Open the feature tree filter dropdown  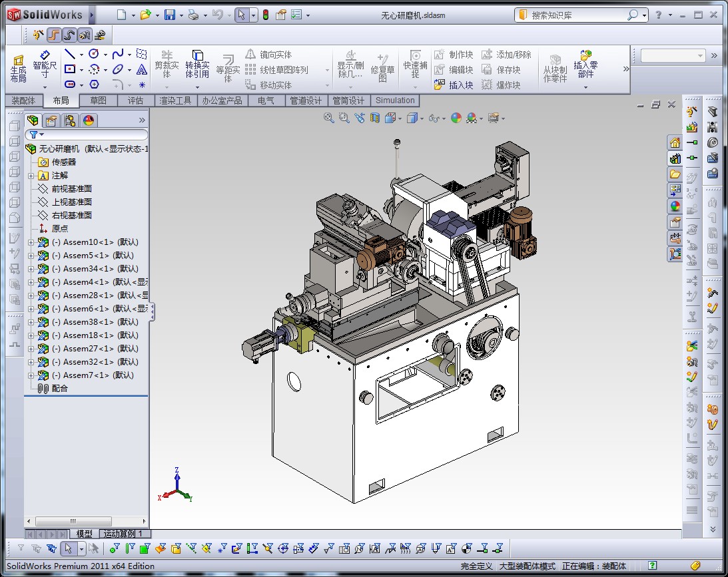tap(37, 134)
